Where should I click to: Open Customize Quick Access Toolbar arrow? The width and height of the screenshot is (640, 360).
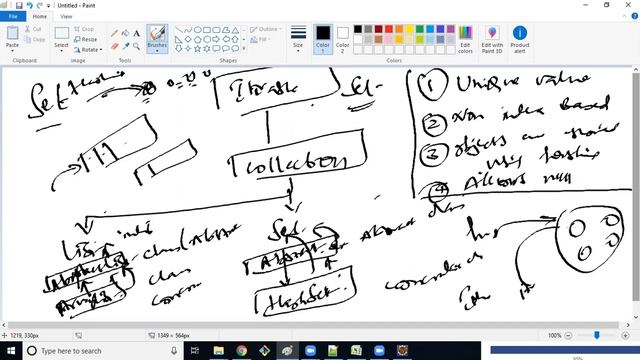pos(49,6)
